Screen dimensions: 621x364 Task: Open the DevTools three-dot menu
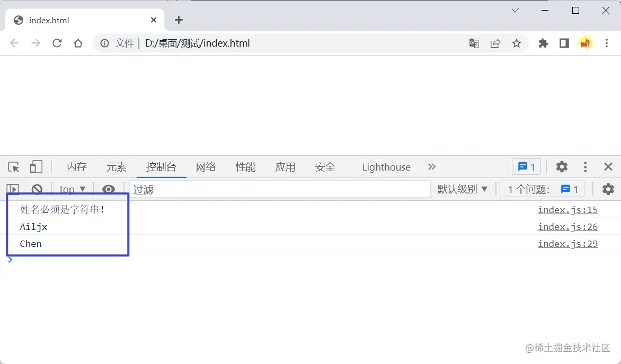point(585,167)
